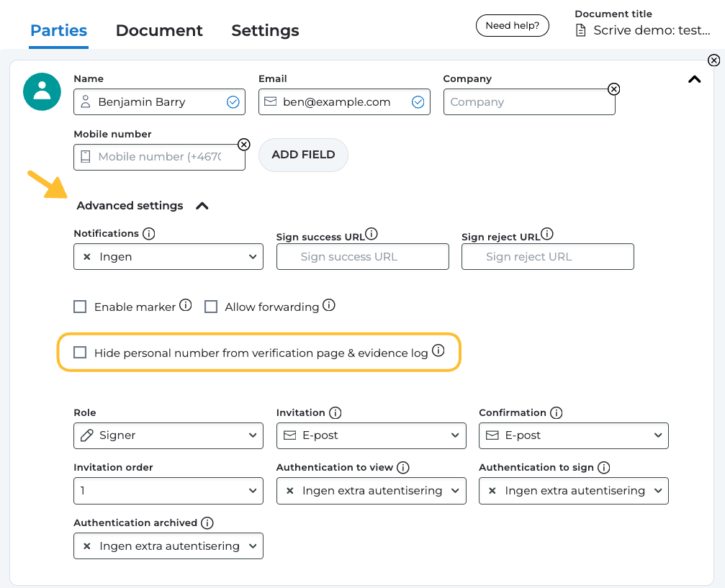Remove the Company field with X icon
The height and width of the screenshot is (588, 725).
point(613,89)
